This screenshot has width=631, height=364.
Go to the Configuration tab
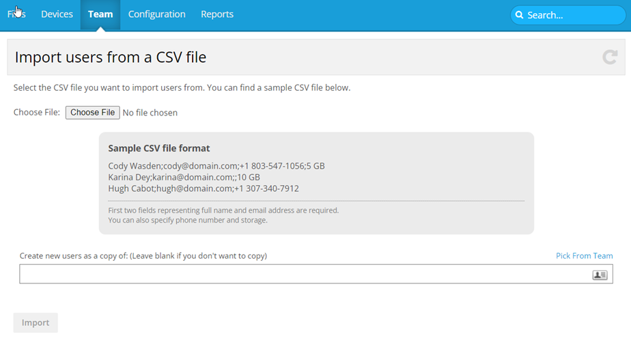156,14
